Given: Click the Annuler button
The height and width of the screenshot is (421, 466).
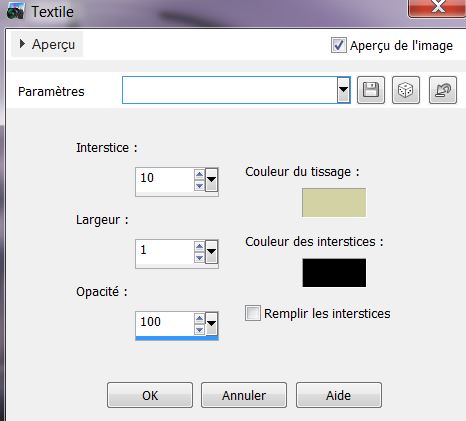Looking at the screenshot, I should (244, 395).
